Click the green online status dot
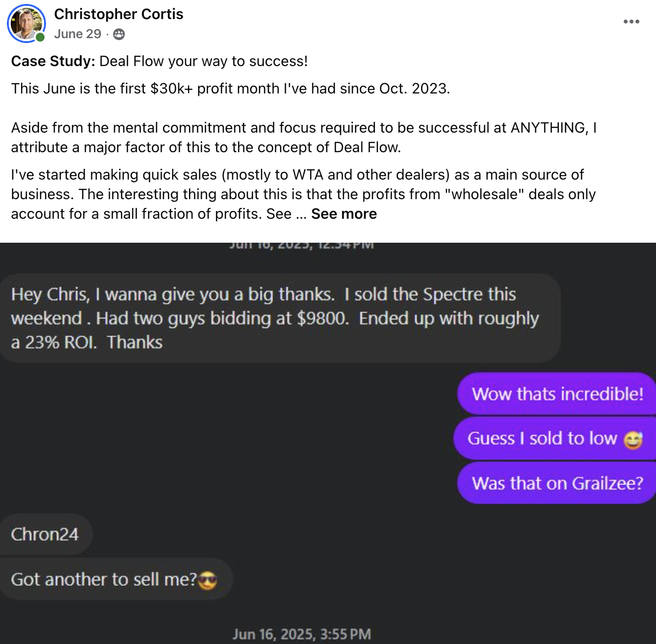 click(40, 37)
